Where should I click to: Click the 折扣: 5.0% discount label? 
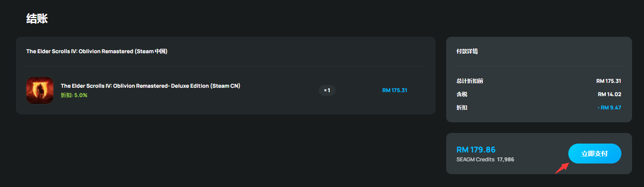(74, 95)
